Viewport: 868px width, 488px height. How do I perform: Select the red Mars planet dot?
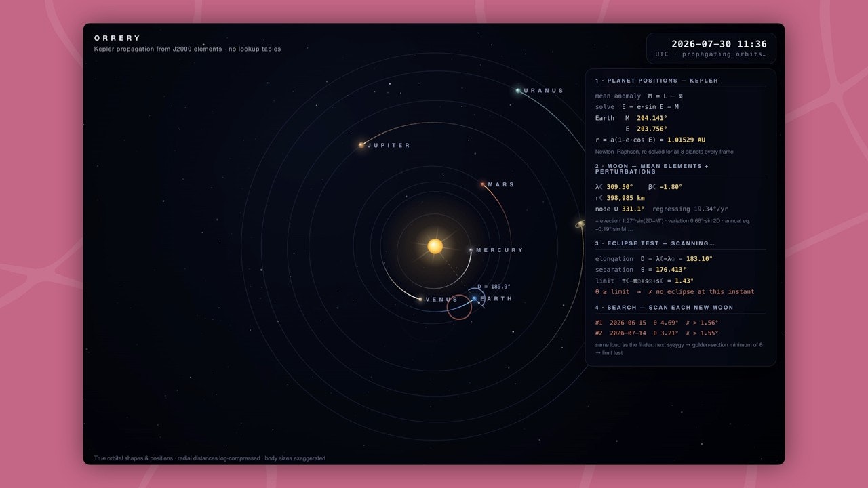click(x=483, y=184)
